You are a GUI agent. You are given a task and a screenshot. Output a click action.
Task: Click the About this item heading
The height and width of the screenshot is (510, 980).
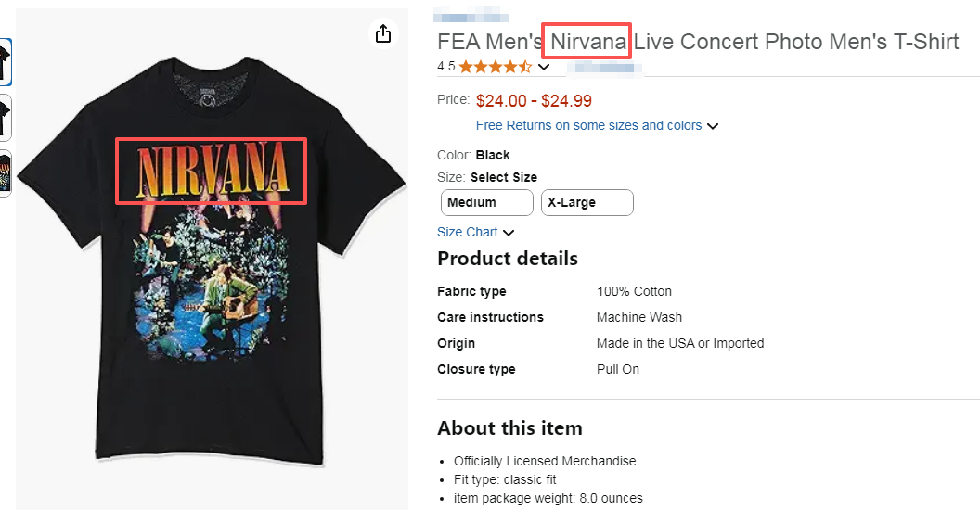(509, 428)
